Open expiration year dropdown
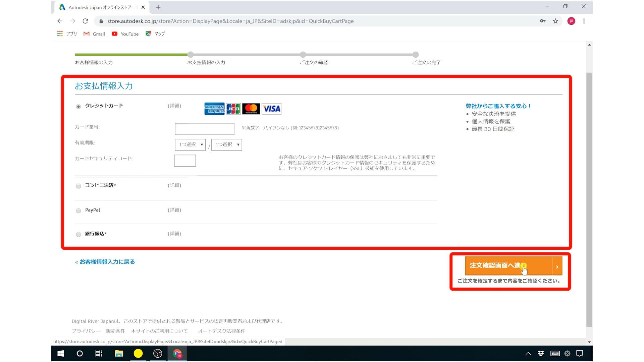 (x=227, y=145)
